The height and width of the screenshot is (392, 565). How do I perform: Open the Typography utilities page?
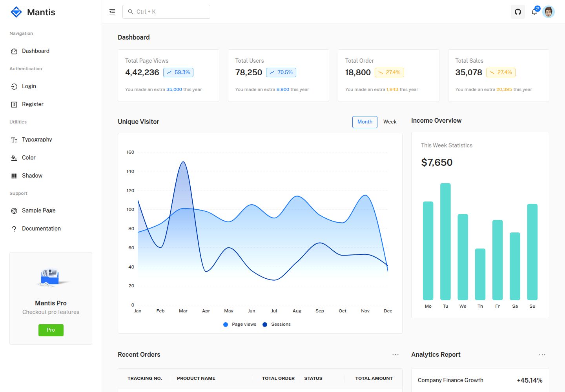(51, 140)
